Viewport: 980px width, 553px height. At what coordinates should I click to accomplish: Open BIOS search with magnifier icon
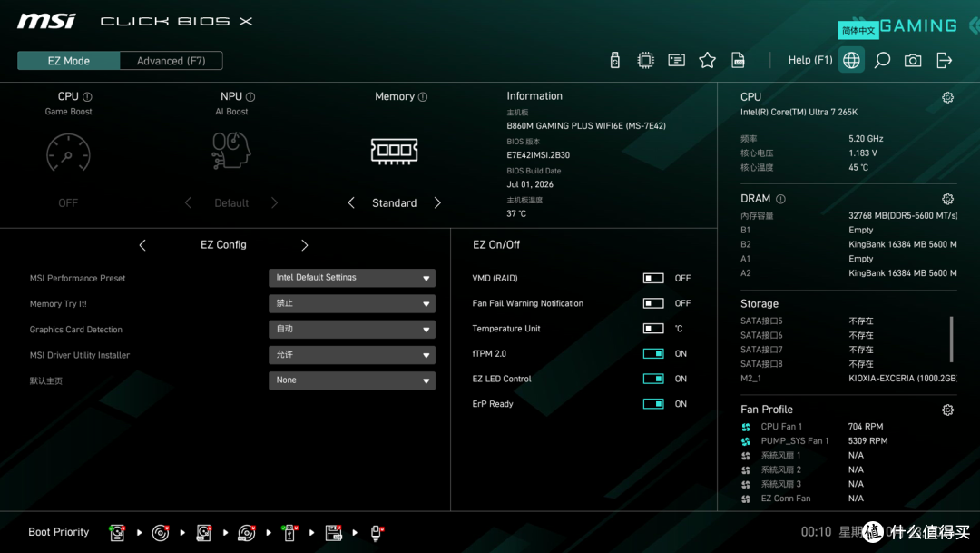point(882,60)
